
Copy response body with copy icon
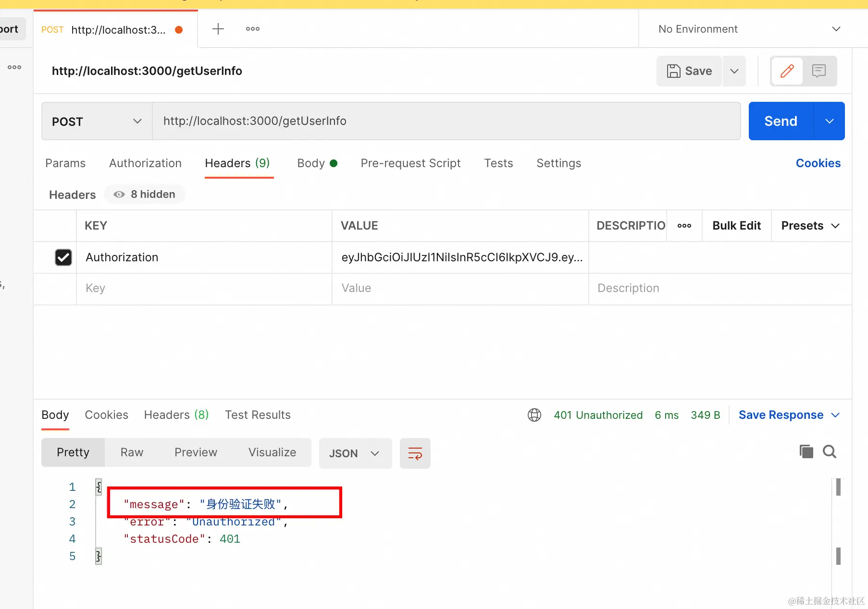[806, 451]
